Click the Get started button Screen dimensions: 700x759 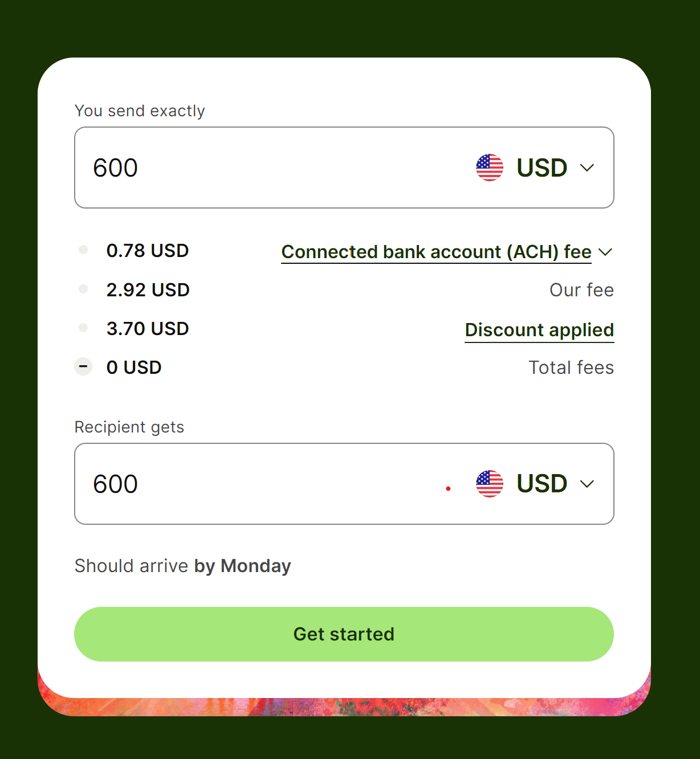tap(344, 634)
